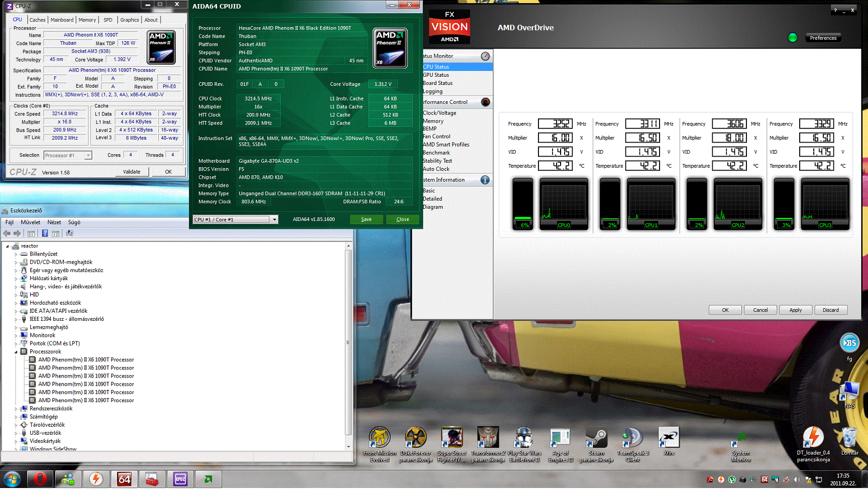
Task: Click CPU0 usage level bar showing 6%
Action: pos(523,205)
